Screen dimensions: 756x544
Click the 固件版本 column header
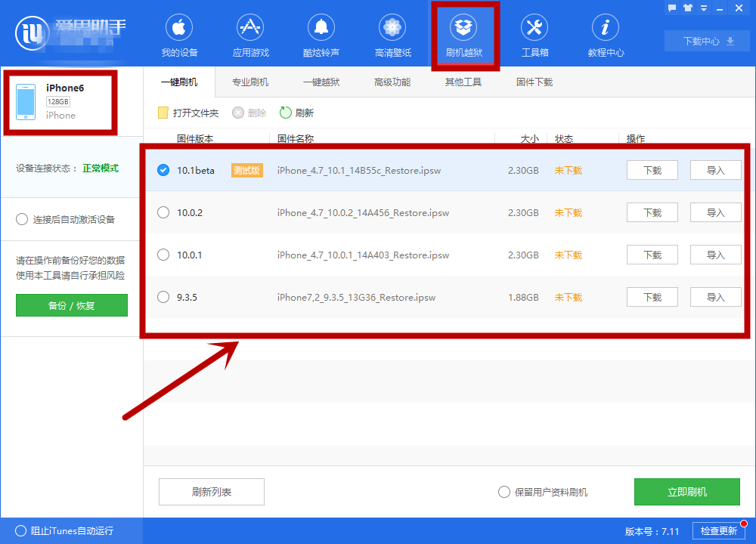(195, 139)
